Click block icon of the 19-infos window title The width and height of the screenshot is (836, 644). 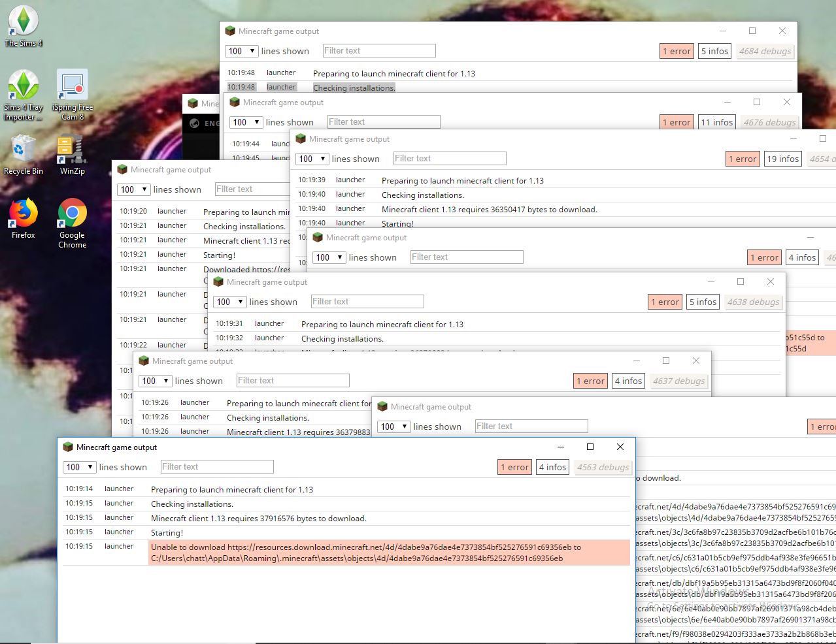point(301,139)
